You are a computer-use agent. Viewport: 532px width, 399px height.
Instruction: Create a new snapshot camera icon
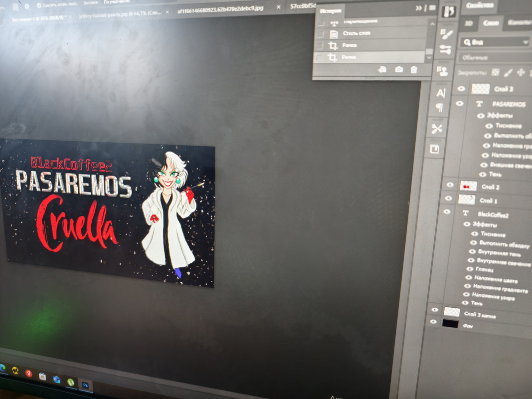(399, 69)
